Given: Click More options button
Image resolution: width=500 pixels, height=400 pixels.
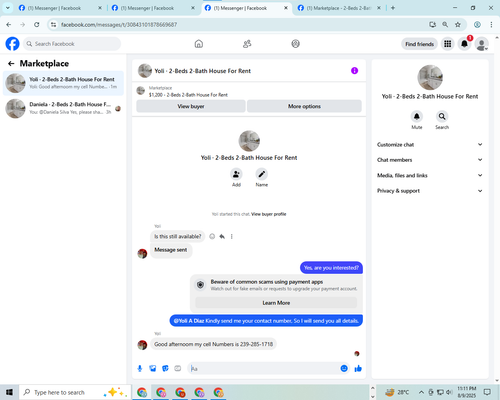Looking at the screenshot, I should (304, 106).
